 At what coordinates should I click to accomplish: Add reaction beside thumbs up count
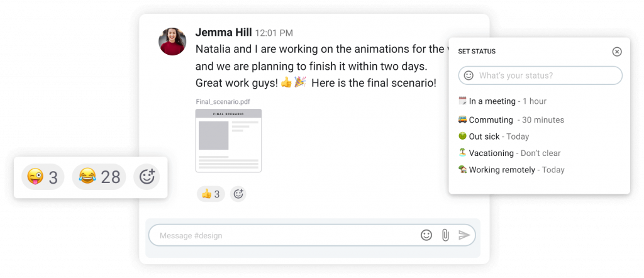click(x=238, y=194)
